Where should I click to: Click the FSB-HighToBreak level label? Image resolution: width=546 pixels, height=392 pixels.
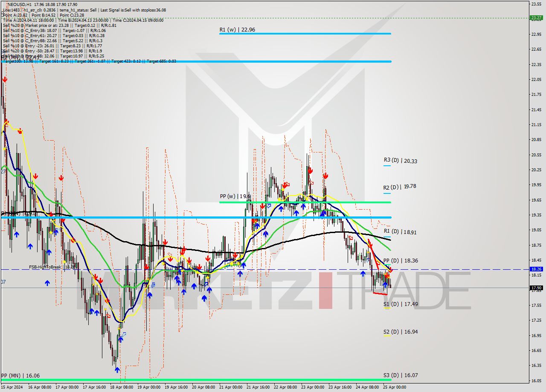pyautogui.click(x=52, y=267)
